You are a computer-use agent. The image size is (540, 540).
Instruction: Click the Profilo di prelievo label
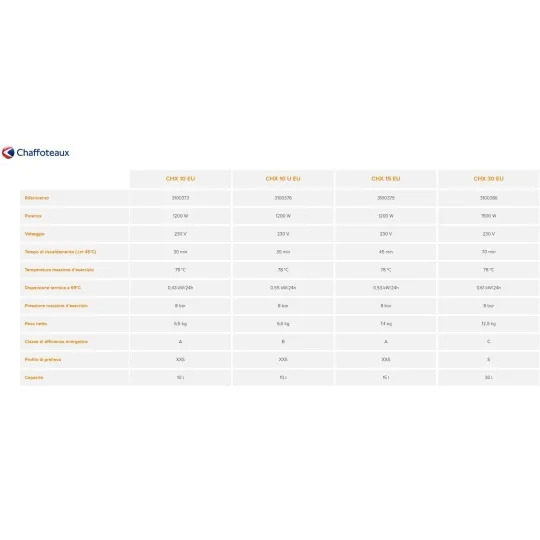point(43,360)
